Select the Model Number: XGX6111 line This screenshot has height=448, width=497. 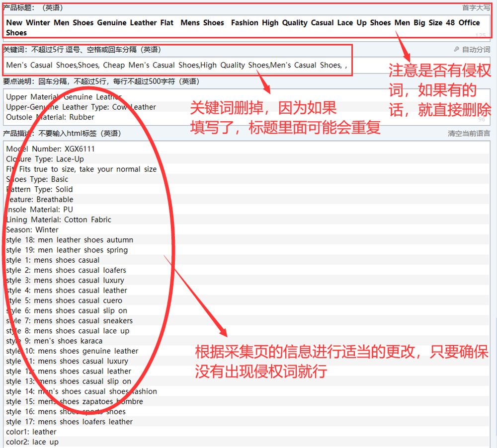50,149
